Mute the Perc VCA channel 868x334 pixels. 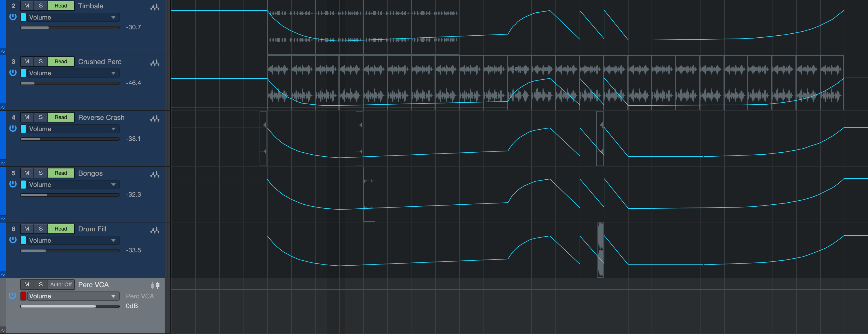point(27,285)
